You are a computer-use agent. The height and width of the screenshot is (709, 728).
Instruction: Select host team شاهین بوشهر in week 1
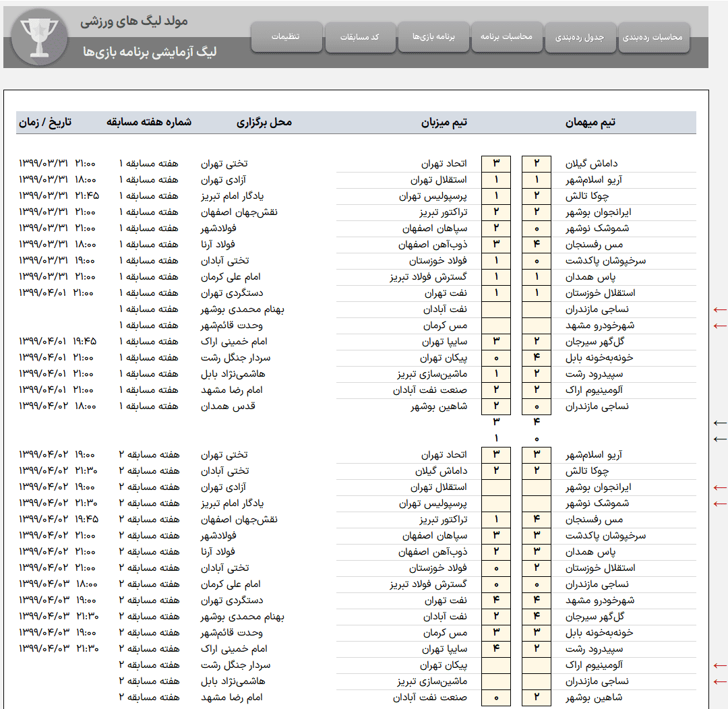(439, 406)
